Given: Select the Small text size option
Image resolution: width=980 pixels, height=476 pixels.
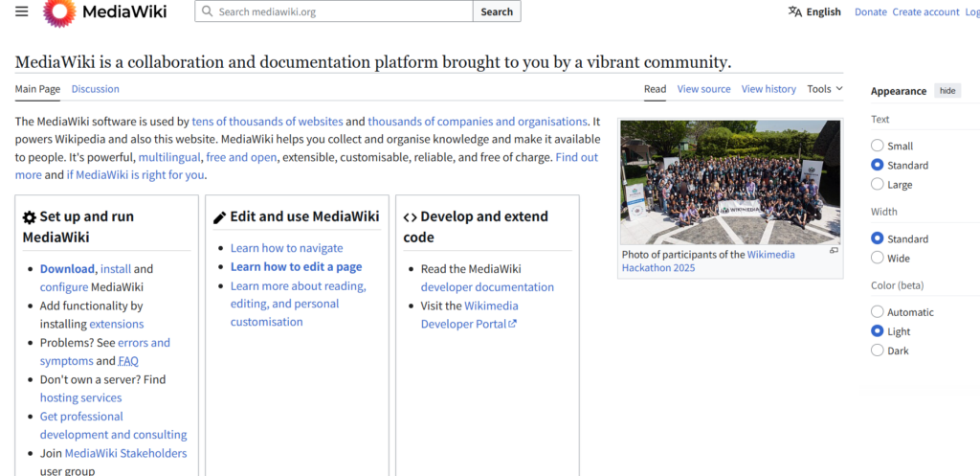Looking at the screenshot, I should click(877, 146).
